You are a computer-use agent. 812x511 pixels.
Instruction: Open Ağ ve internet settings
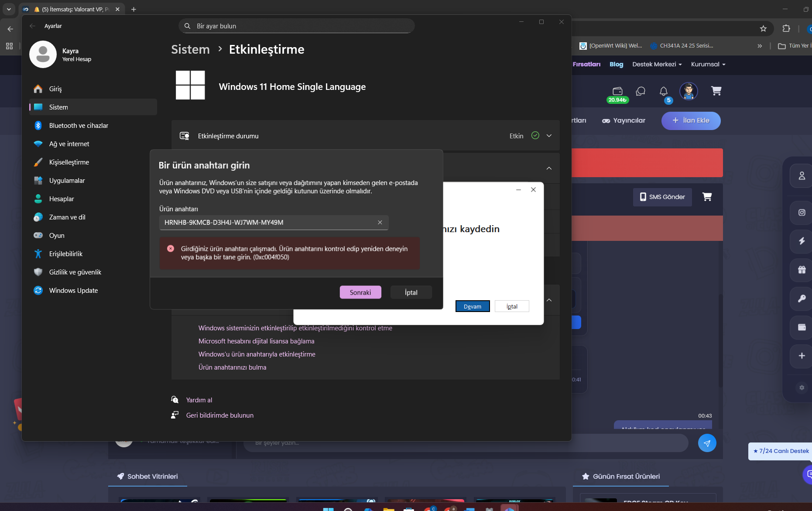tap(93, 144)
